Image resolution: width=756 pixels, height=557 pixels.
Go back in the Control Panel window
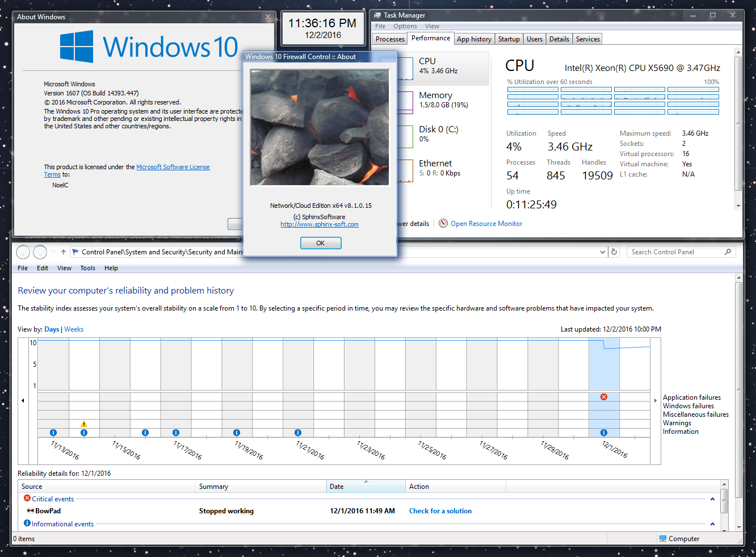(x=23, y=252)
